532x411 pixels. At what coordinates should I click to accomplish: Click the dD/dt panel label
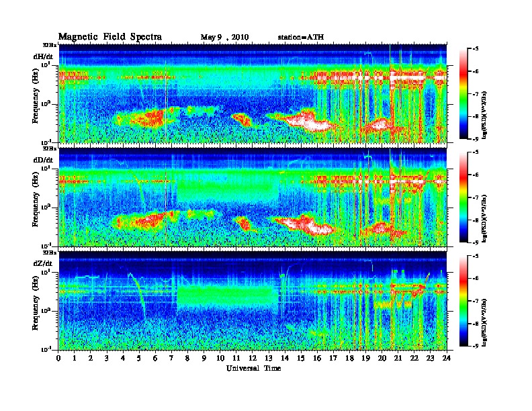pos(43,160)
